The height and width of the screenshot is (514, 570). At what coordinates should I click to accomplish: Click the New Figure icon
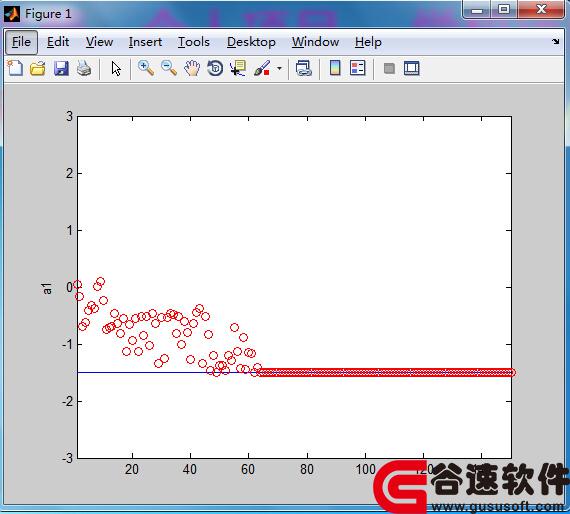[x=15, y=68]
